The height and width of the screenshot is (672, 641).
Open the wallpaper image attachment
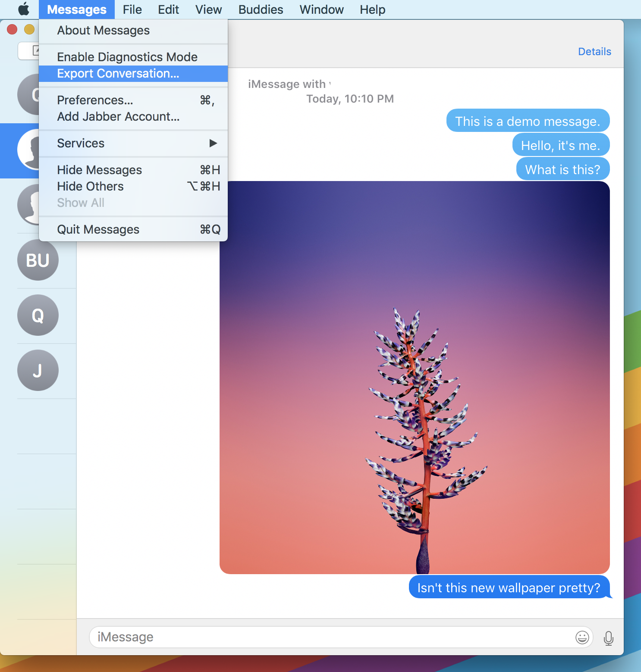click(415, 378)
